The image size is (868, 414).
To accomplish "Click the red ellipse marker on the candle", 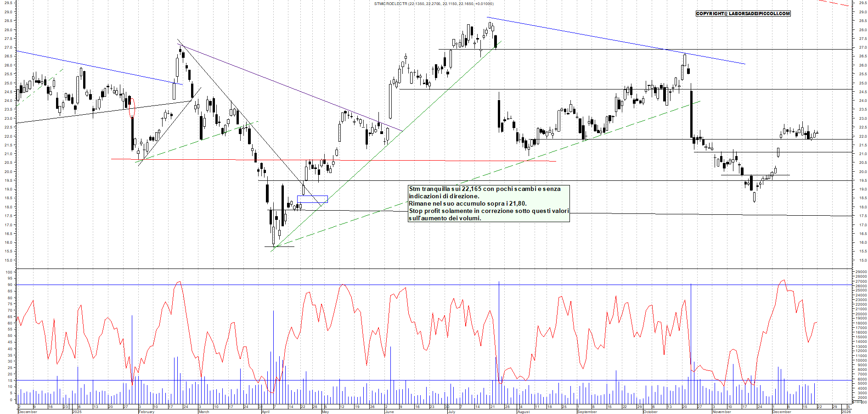I will tap(132, 108).
